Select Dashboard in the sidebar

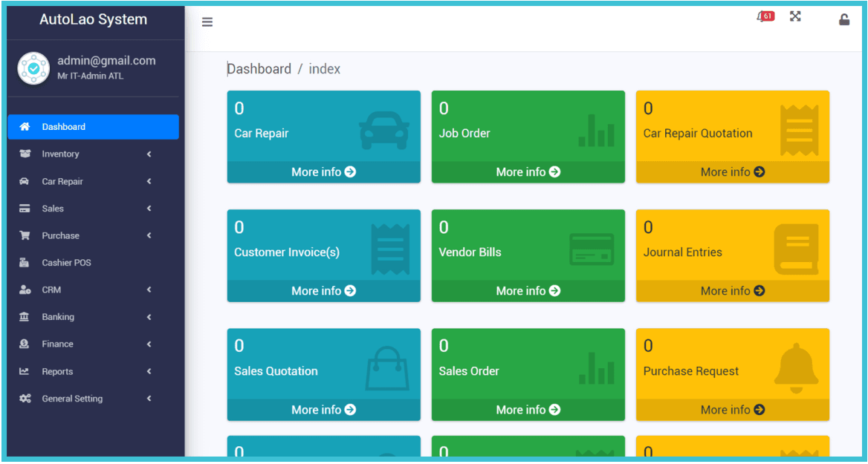point(63,127)
